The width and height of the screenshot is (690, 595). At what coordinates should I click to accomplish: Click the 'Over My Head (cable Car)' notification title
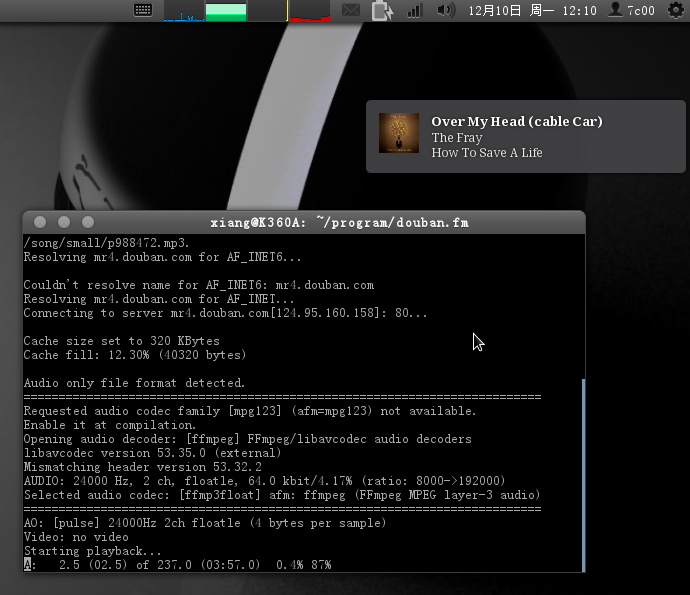click(517, 121)
